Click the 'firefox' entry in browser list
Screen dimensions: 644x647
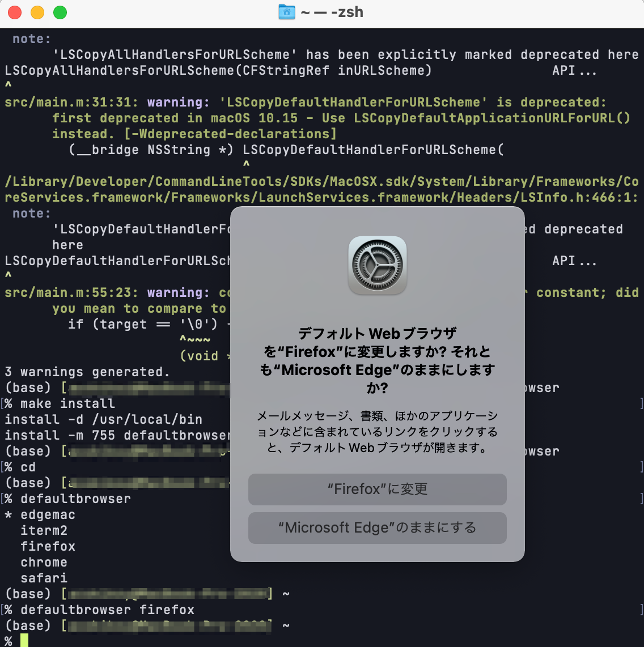coord(48,546)
